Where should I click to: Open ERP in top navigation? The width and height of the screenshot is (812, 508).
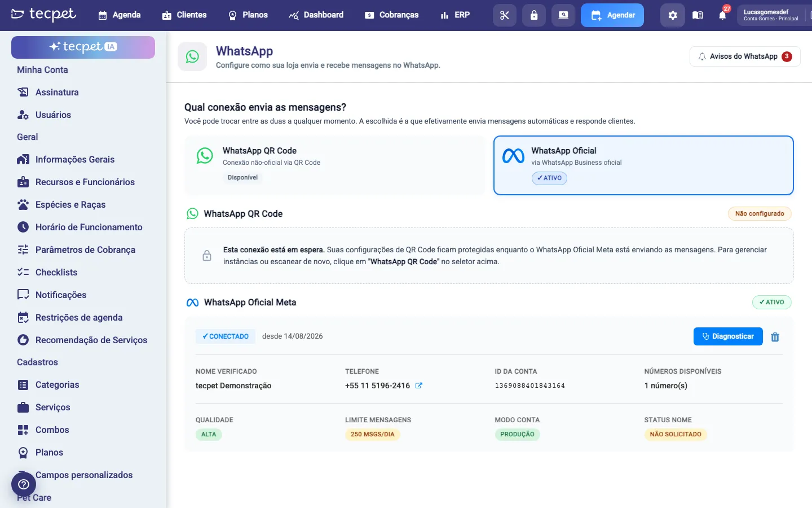[455, 15]
